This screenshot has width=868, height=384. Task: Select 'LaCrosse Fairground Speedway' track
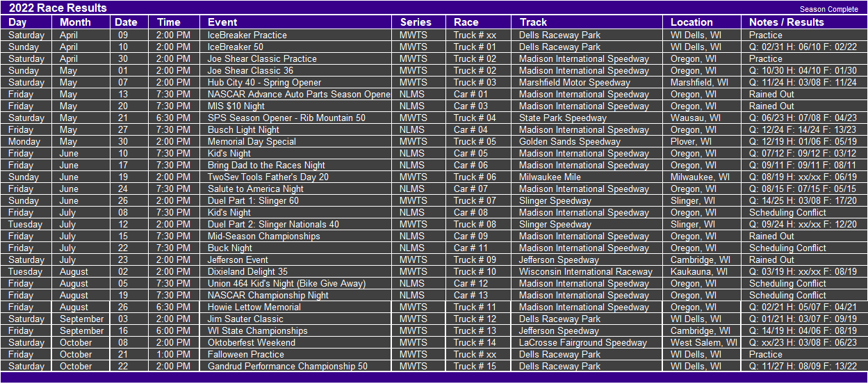[583, 342]
